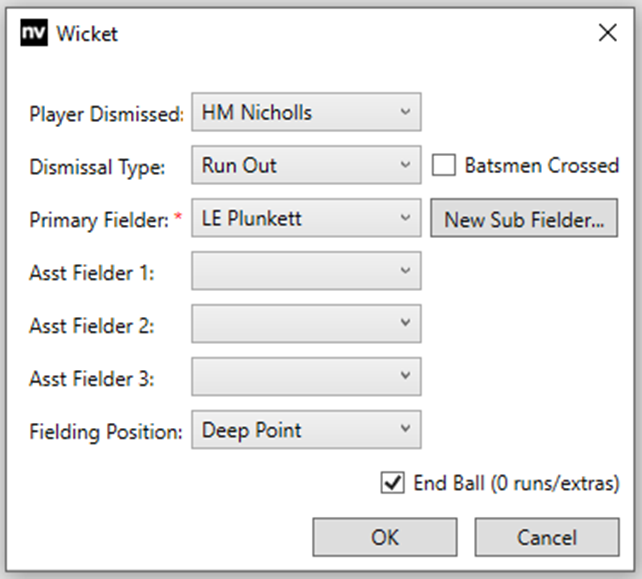The height and width of the screenshot is (579, 642).
Task: Click the Wicket title bar text
Action: pos(87,34)
